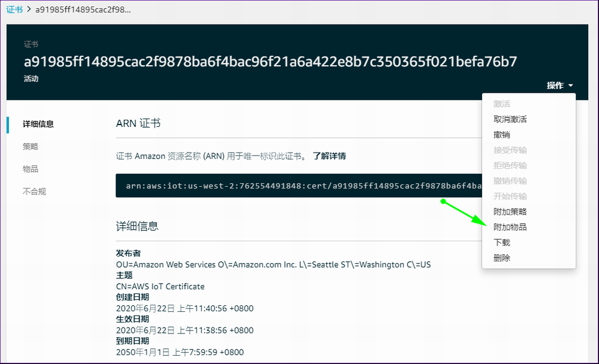This screenshot has width=599, height=364.
Task: Select 删除 from the actions menu
Action: [502, 258]
